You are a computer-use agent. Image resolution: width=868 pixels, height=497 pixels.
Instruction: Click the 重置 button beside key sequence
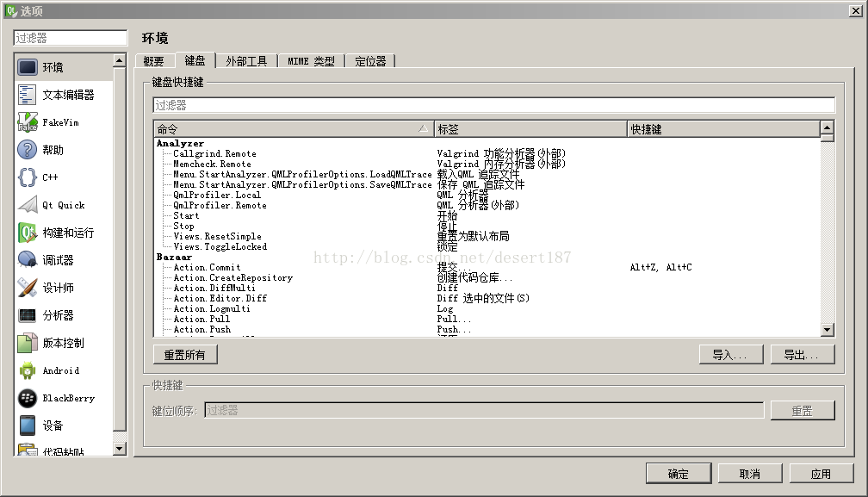pos(803,411)
